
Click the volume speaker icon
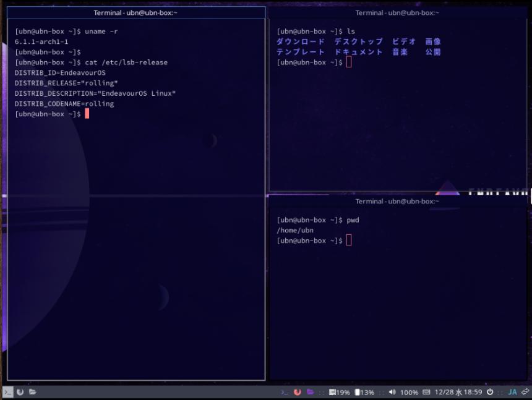(x=392, y=392)
